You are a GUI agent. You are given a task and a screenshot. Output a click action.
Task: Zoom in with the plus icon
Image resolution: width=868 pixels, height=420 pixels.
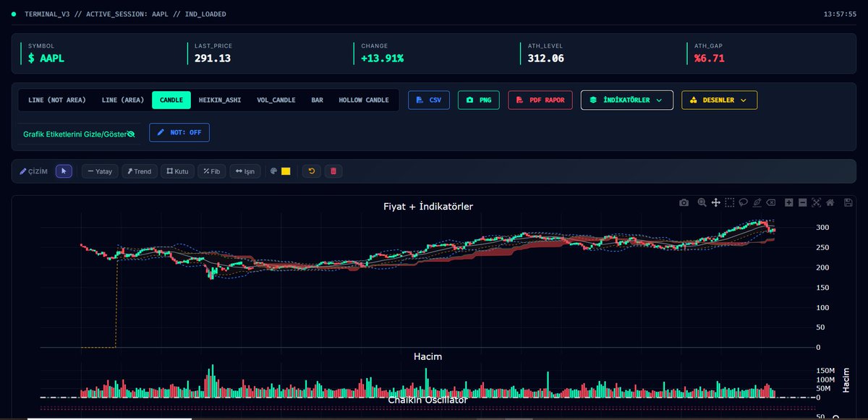pyautogui.click(x=789, y=202)
